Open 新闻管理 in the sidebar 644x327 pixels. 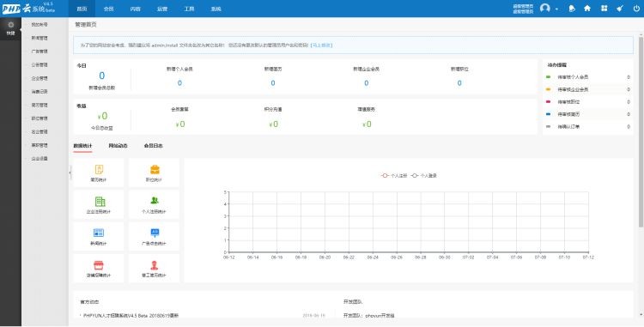39,38
